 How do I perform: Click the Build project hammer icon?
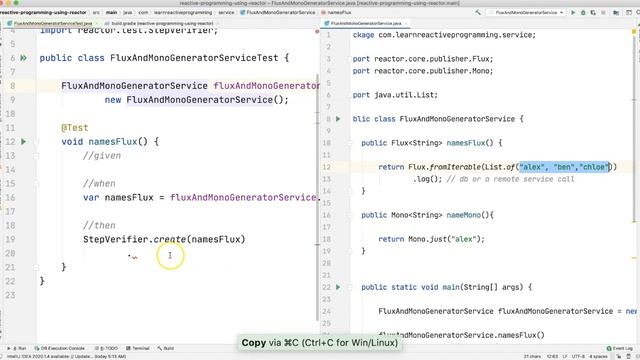478,13
